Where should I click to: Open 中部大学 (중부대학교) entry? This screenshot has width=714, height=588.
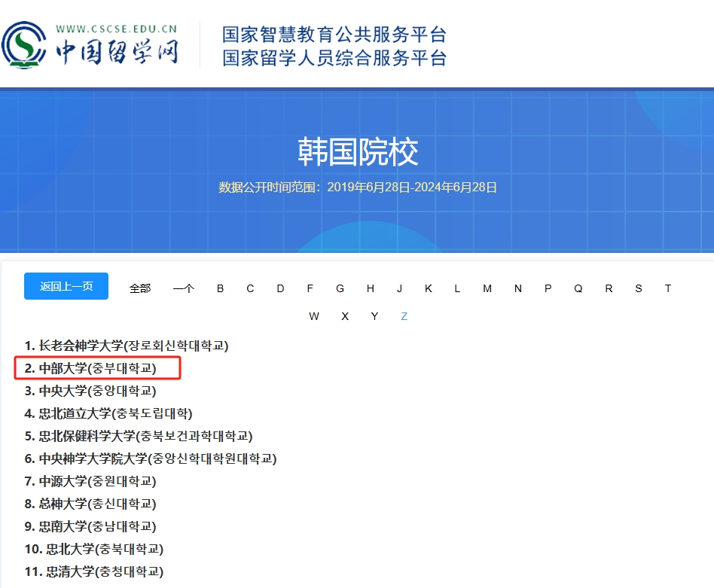click(90, 368)
